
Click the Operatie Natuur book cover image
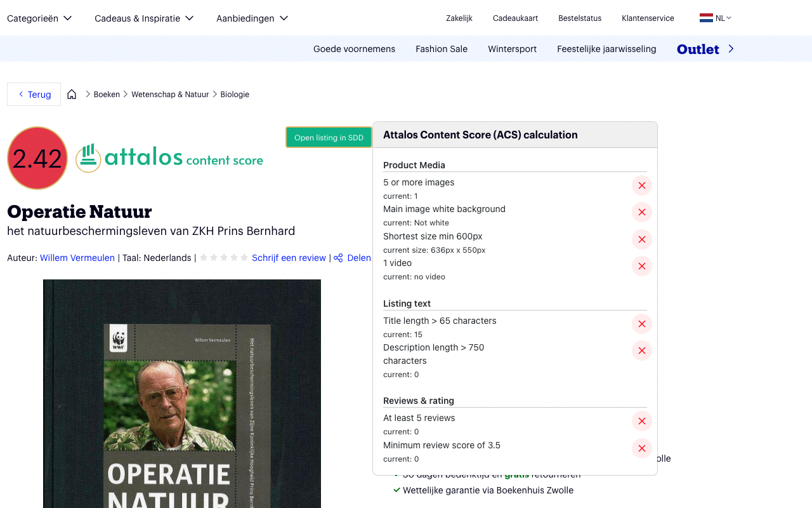[x=181, y=394]
